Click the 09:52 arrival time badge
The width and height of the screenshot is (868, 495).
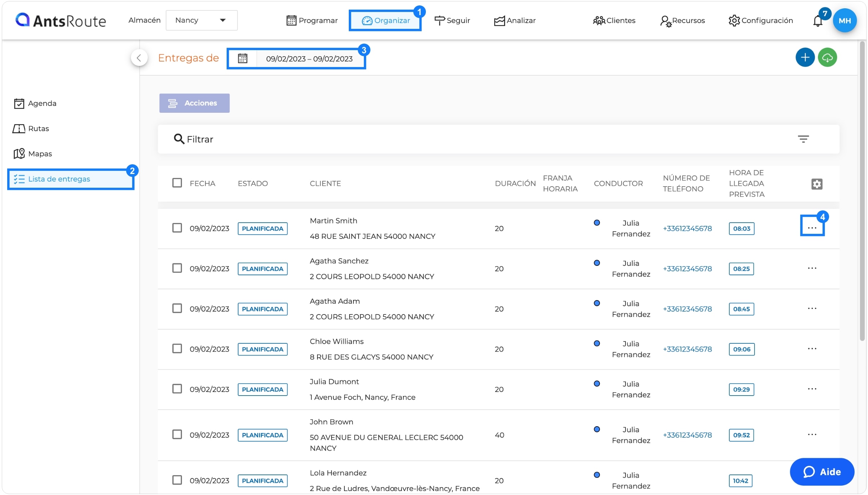[741, 435]
